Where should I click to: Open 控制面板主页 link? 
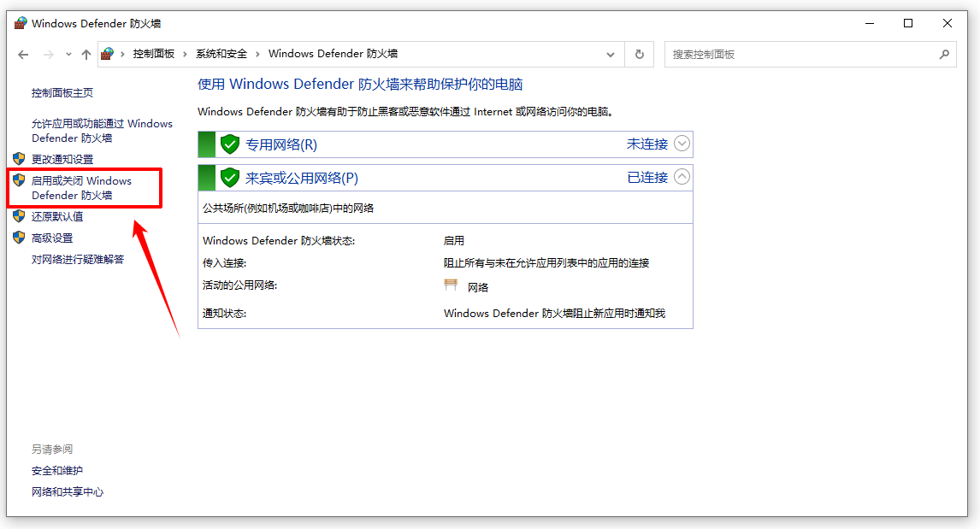click(62, 93)
